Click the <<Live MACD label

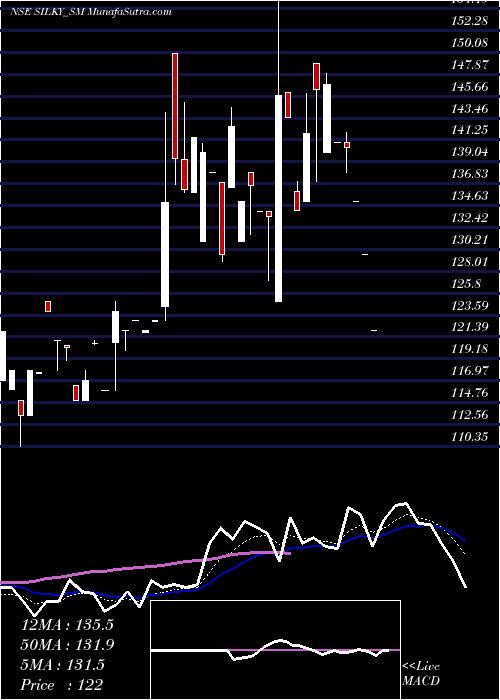(421, 673)
